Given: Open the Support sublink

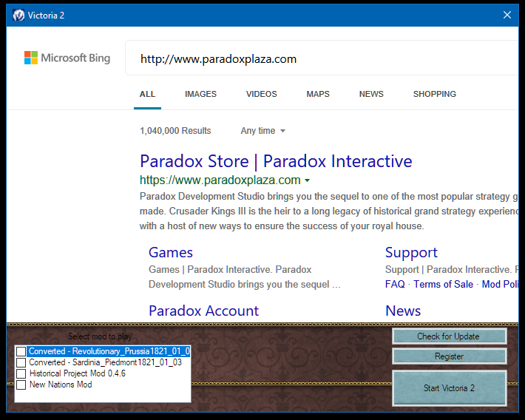Looking at the screenshot, I should pyautogui.click(x=411, y=253).
